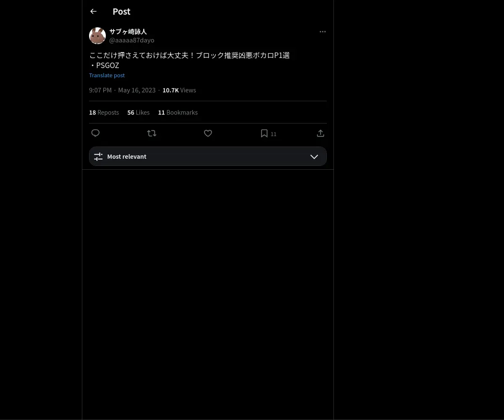
Task: Repost using the circular arrows icon
Action: [152, 133]
